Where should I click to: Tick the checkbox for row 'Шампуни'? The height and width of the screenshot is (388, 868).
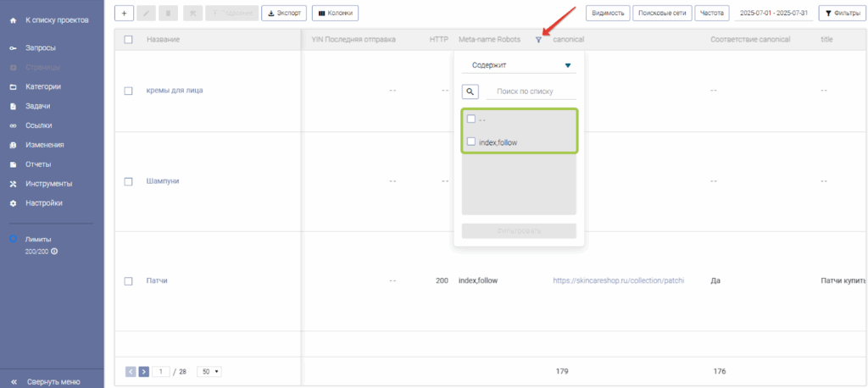point(128,181)
